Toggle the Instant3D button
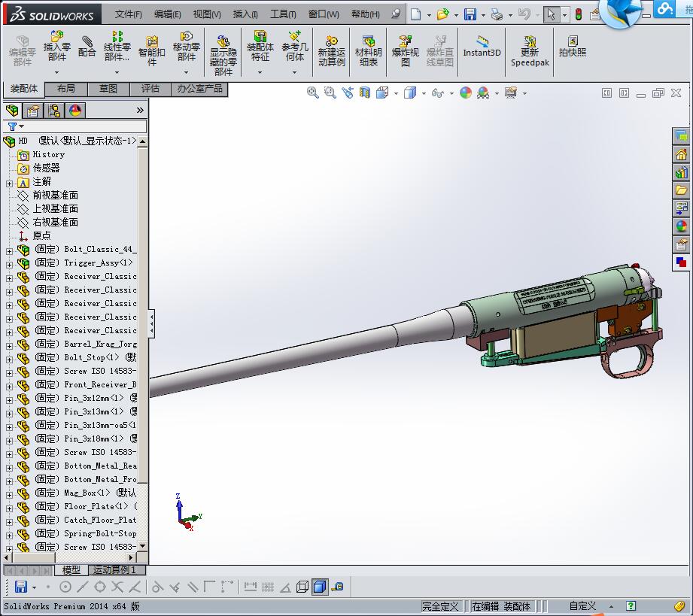 click(x=482, y=45)
